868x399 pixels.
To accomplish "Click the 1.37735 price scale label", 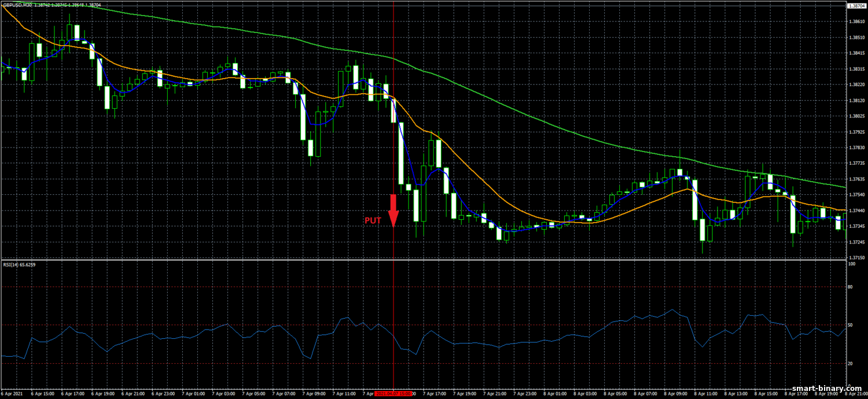I will 857,163.
